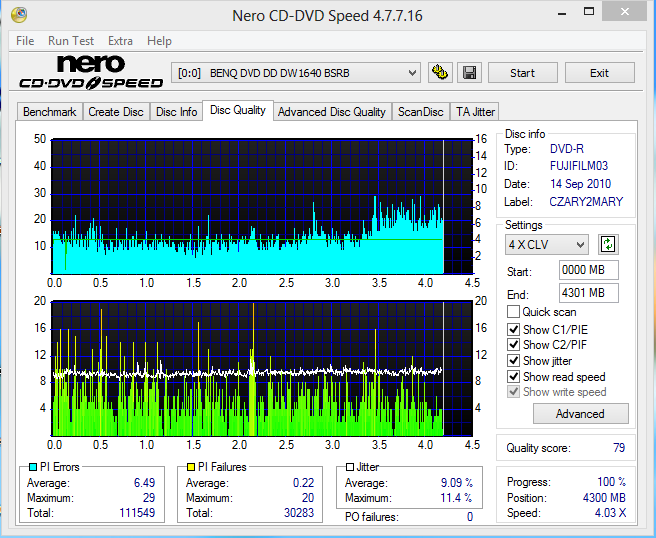Open the Help menu

click(x=159, y=41)
